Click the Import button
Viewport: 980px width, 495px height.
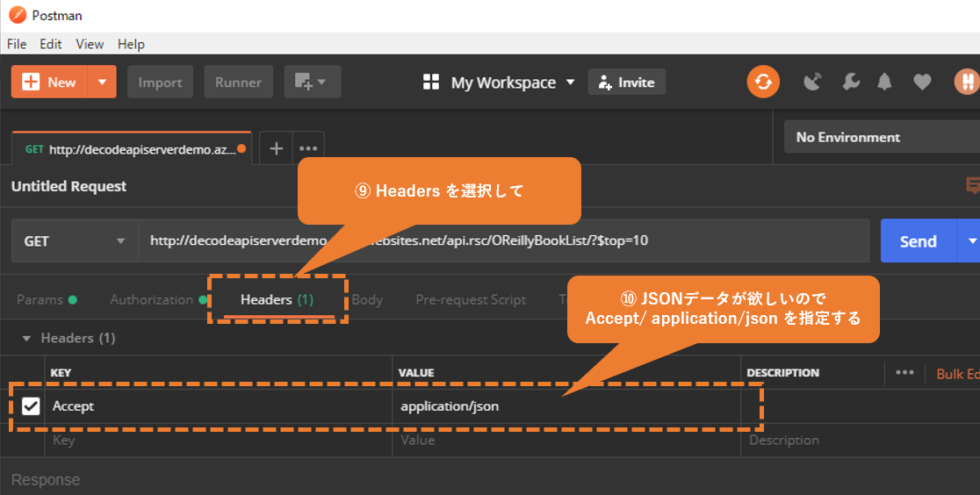(x=160, y=82)
